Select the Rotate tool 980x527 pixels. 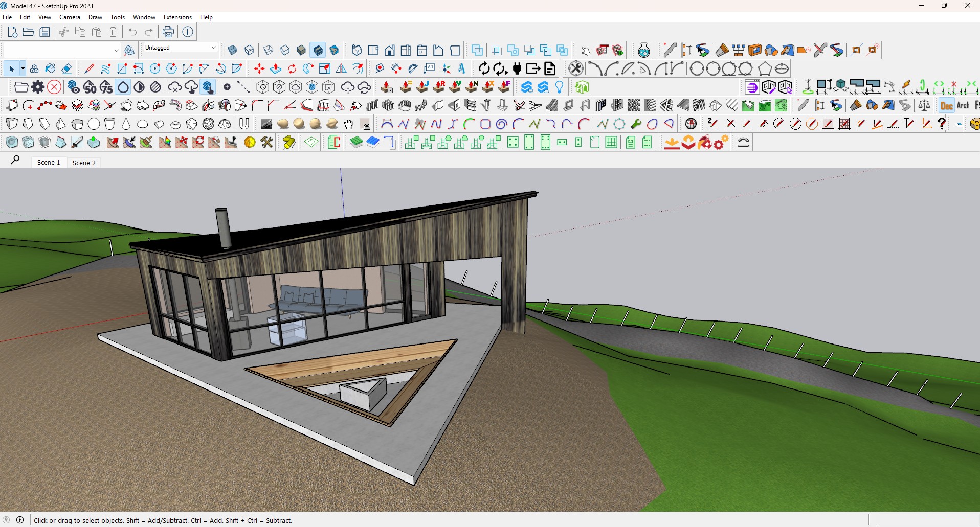click(292, 68)
